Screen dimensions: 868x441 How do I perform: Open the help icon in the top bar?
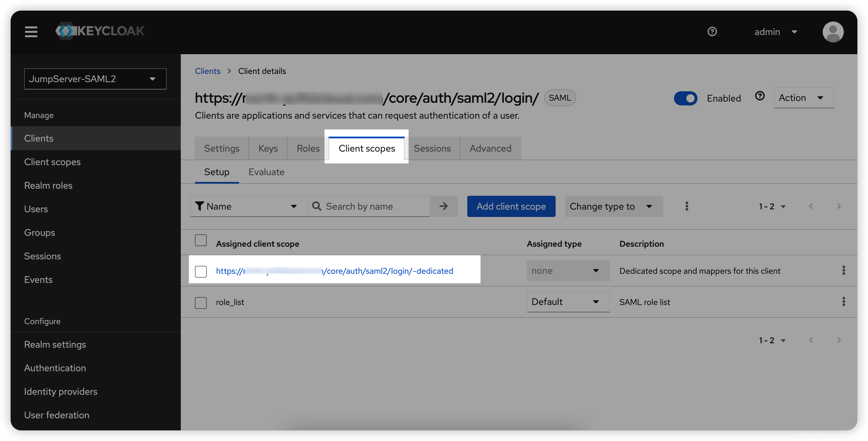tap(712, 31)
